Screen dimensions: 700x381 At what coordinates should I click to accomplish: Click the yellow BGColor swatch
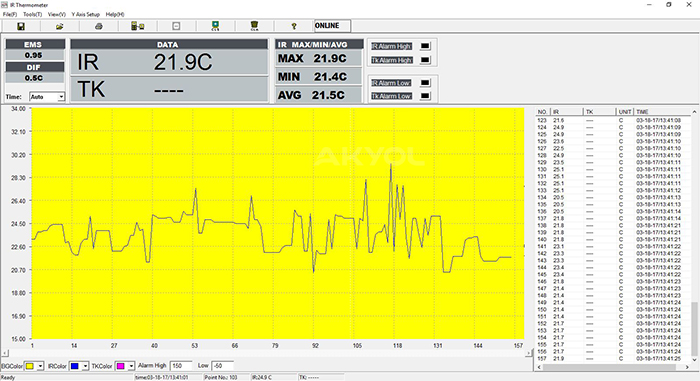click(x=29, y=366)
